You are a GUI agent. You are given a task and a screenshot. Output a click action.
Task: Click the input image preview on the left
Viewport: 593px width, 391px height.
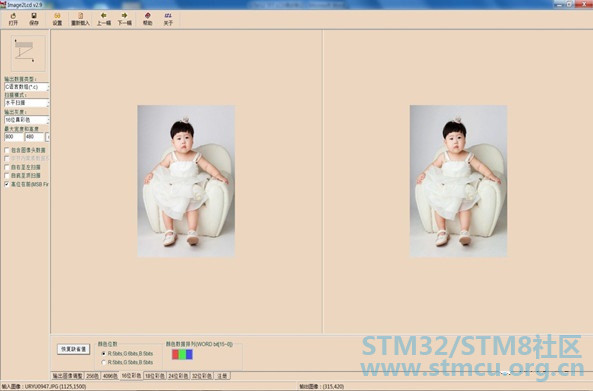[x=186, y=182]
